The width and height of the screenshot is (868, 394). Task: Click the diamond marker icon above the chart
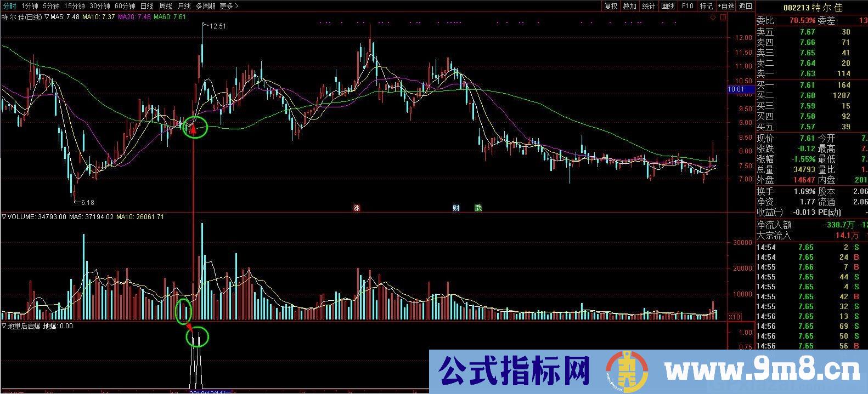713,18
